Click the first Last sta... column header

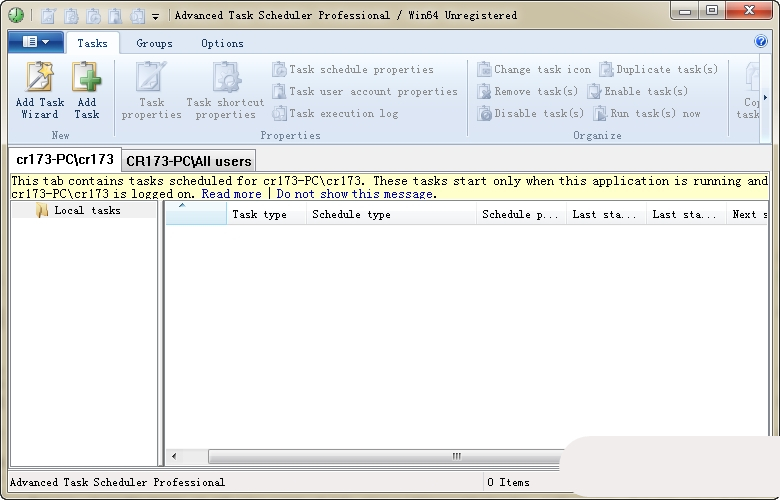[606, 214]
